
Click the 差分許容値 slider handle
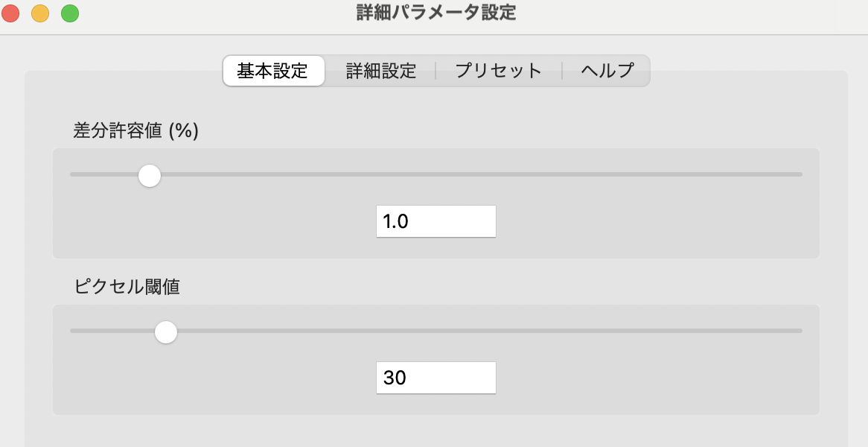tap(150, 176)
